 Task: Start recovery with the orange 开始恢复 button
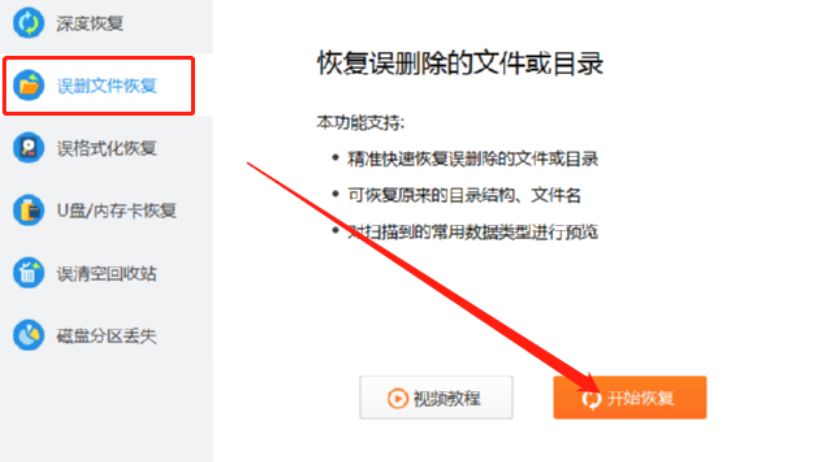(630, 398)
